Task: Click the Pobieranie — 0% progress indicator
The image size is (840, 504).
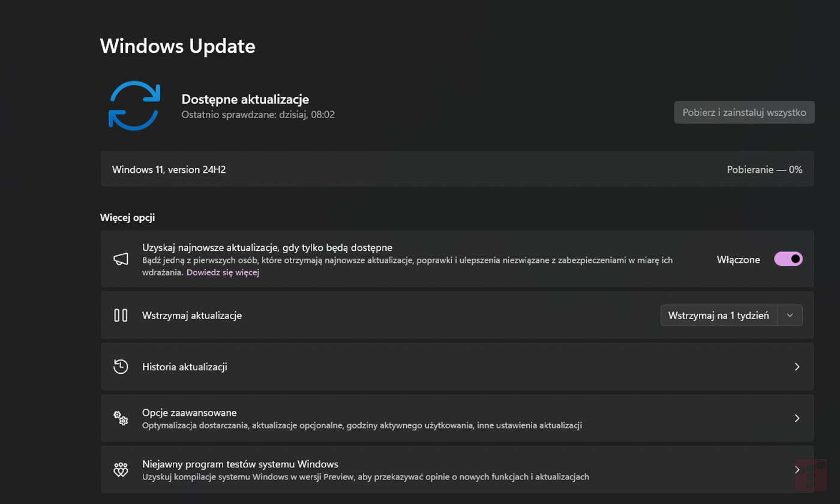Action: point(764,169)
